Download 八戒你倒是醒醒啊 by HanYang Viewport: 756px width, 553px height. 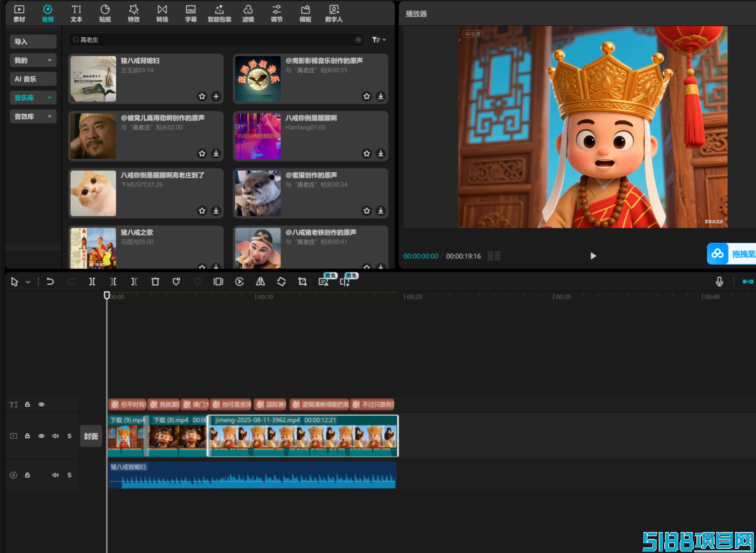pyautogui.click(x=381, y=153)
